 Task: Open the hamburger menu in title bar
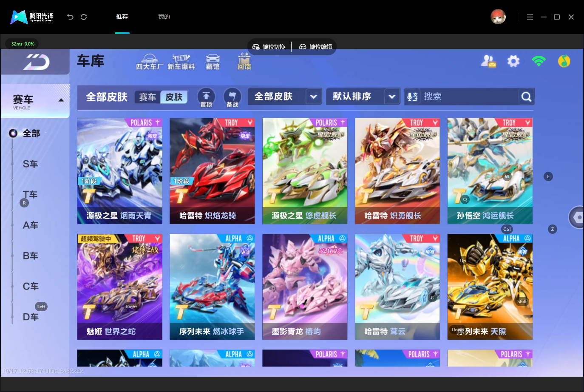tap(530, 17)
